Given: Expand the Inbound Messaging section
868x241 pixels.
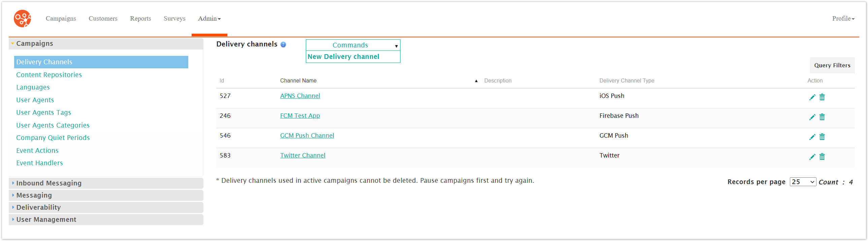Looking at the screenshot, I should coord(49,183).
